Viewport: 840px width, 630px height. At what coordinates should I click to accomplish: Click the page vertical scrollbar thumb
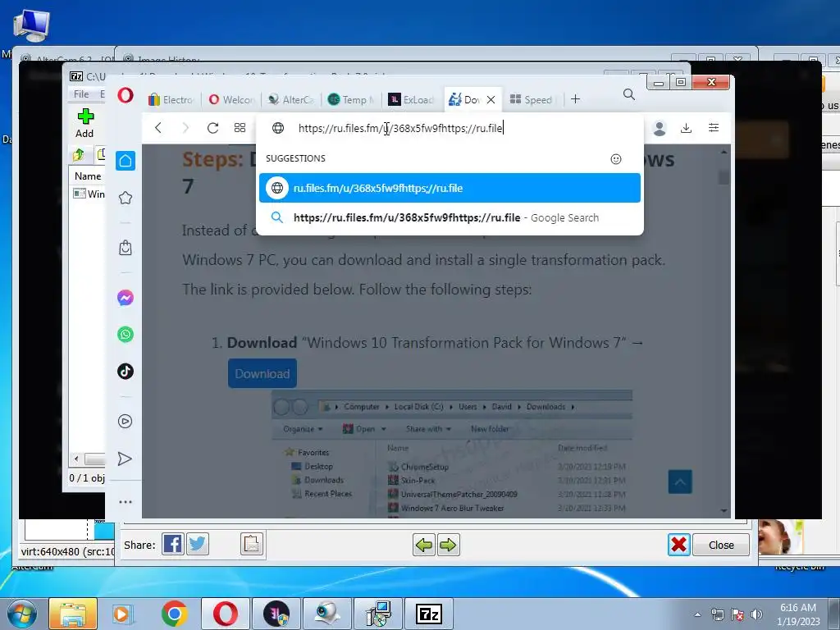[x=724, y=177]
